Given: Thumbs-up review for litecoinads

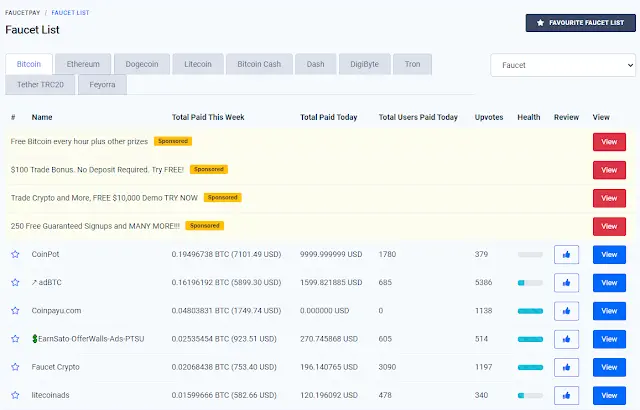Looking at the screenshot, I should (566, 396).
